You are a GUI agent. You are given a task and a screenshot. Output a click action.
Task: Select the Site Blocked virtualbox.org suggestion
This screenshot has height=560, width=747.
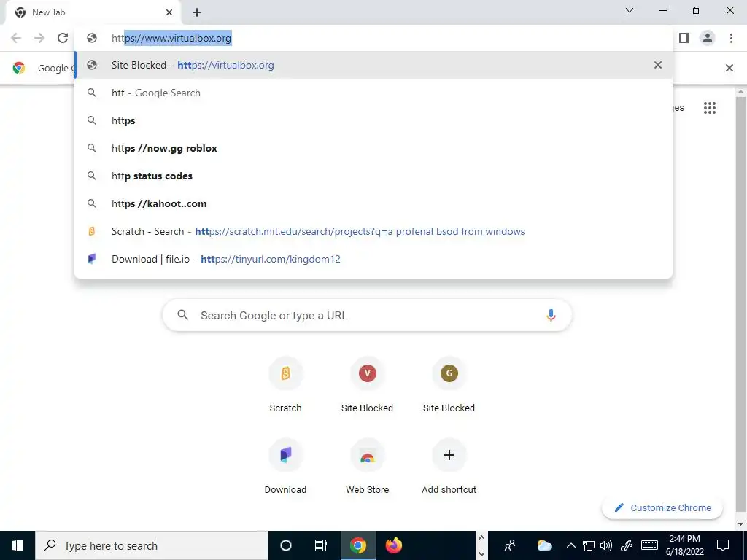(x=373, y=65)
